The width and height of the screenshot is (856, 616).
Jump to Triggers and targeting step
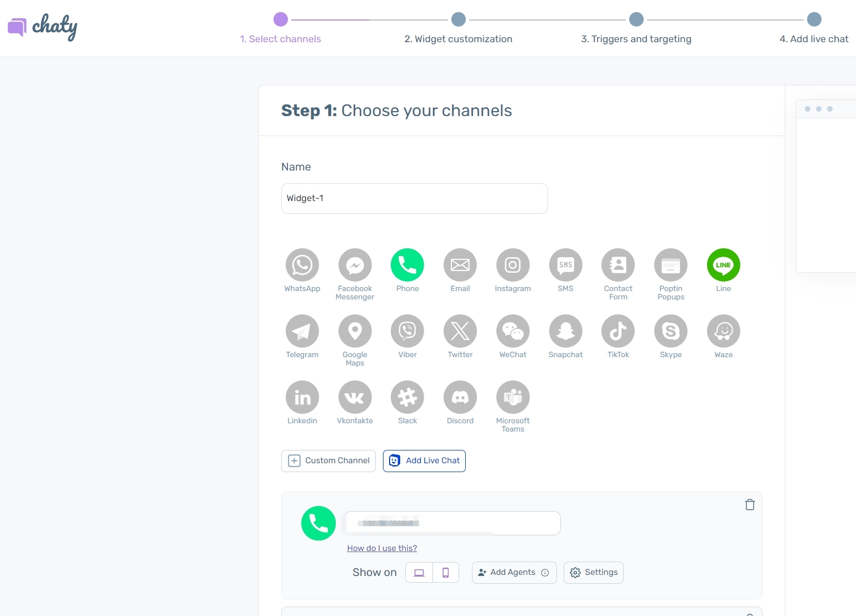636,20
